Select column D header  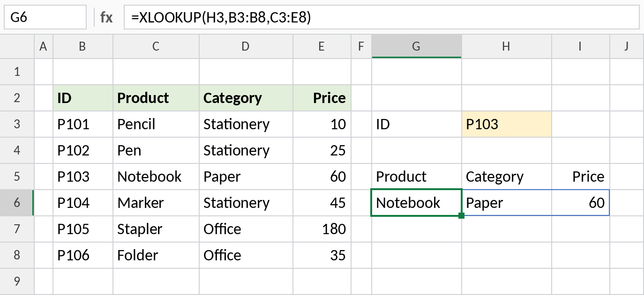pos(246,46)
